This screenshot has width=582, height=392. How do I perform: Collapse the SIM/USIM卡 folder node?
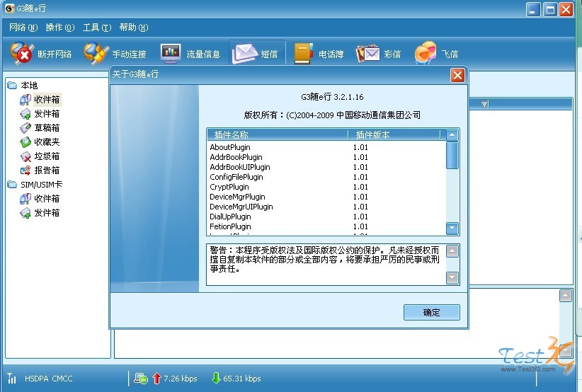click(12, 185)
